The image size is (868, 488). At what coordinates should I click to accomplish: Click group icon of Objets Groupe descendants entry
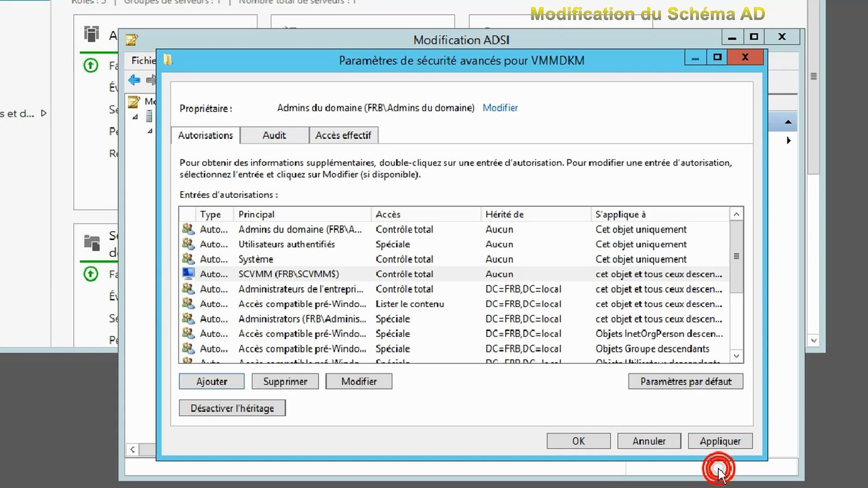tap(188, 348)
